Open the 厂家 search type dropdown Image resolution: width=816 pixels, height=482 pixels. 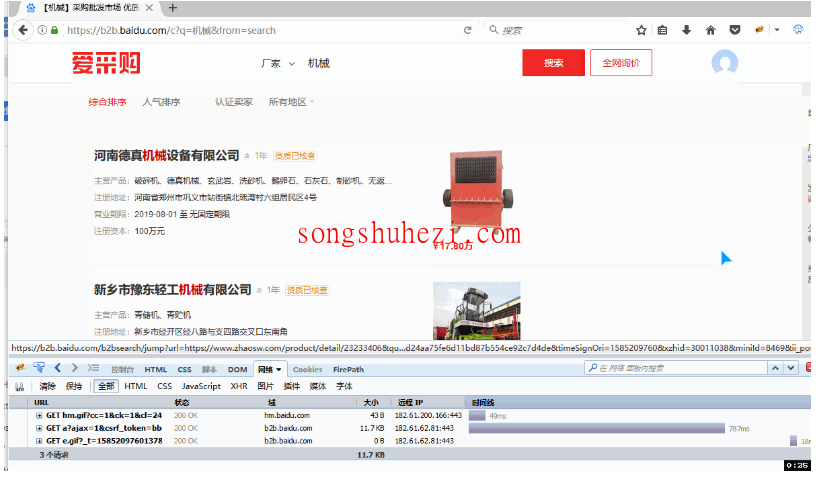(x=278, y=64)
